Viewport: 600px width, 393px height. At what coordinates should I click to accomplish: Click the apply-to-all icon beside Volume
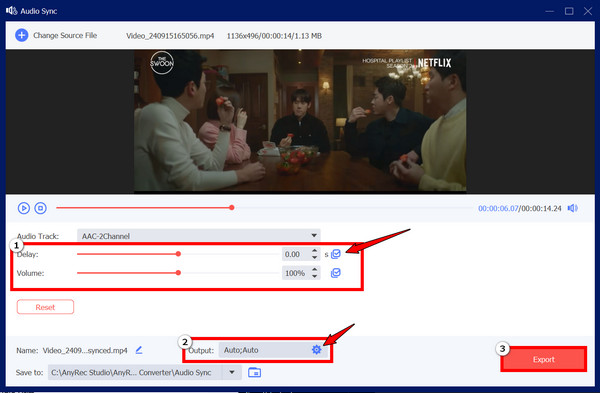pyautogui.click(x=336, y=273)
